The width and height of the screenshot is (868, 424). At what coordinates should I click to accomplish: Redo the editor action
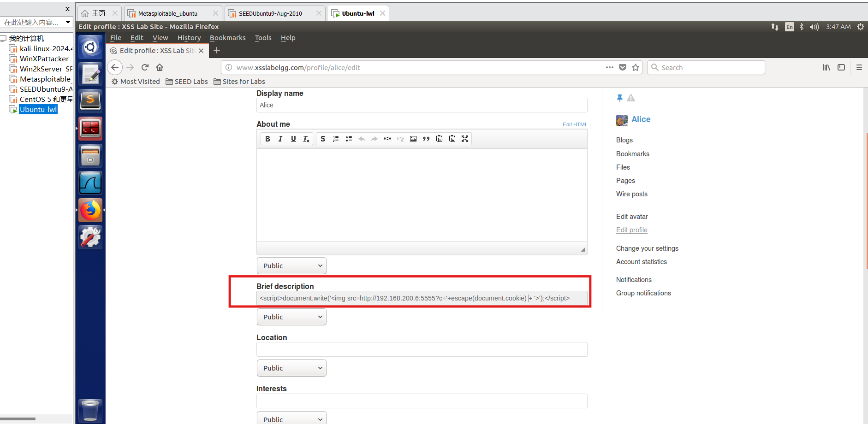coord(375,139)
